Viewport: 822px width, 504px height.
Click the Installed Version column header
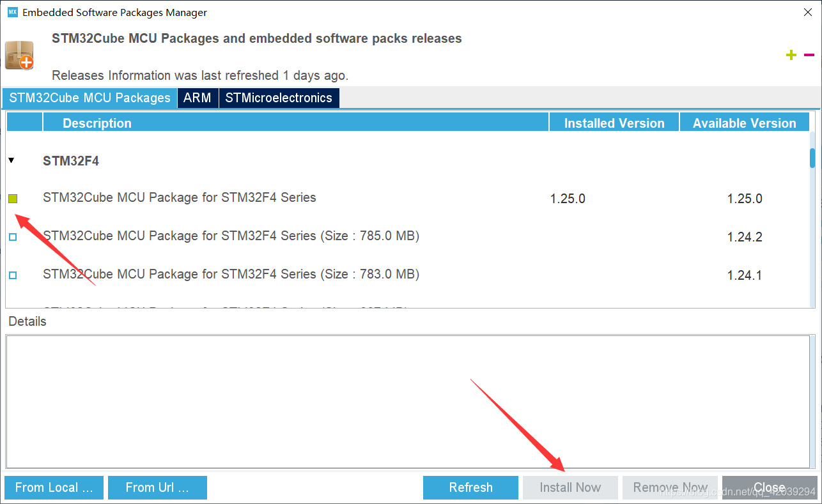point(614,123)
